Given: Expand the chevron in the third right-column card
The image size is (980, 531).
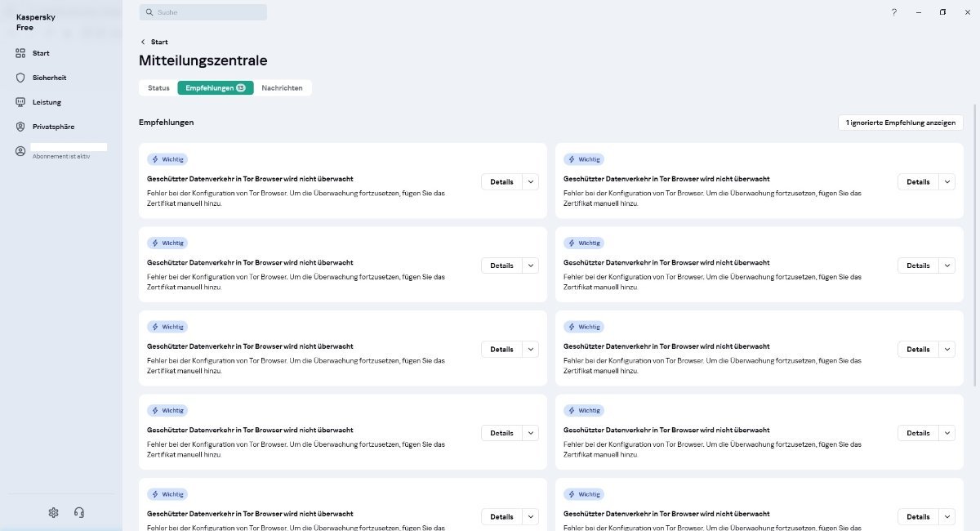Looking at the screenshot, I should [947, 350].
